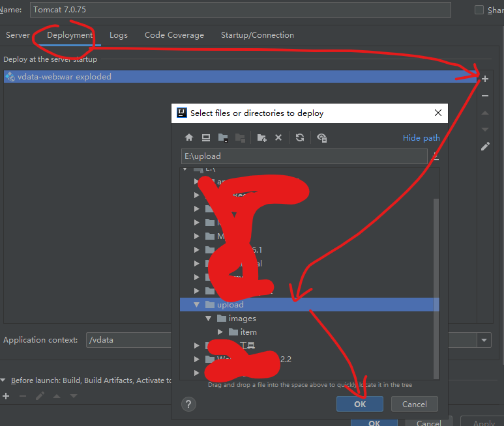The image size is (504, 426).
Task: Add a deployment with plus icon
Action: (x=485, y=79)
